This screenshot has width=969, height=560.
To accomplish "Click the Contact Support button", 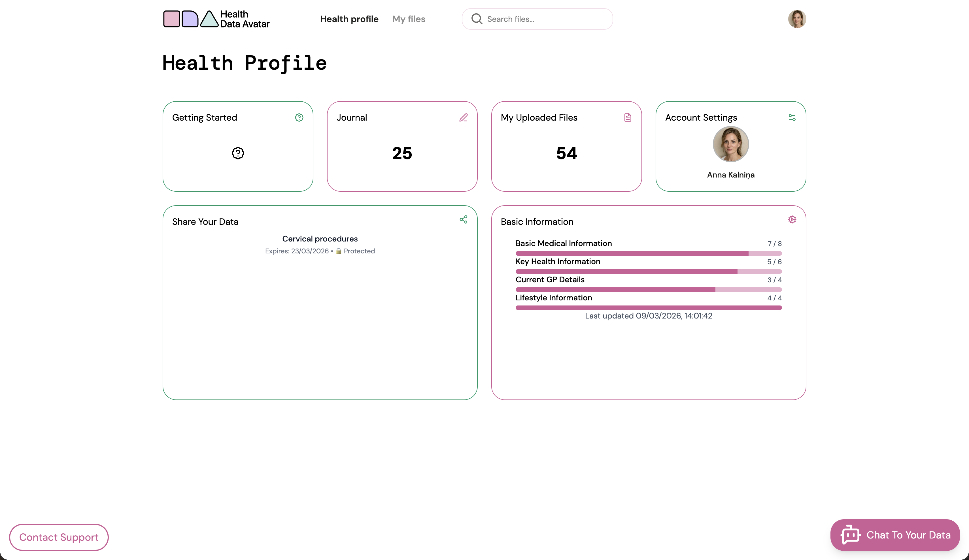I will tap(58, 537).
